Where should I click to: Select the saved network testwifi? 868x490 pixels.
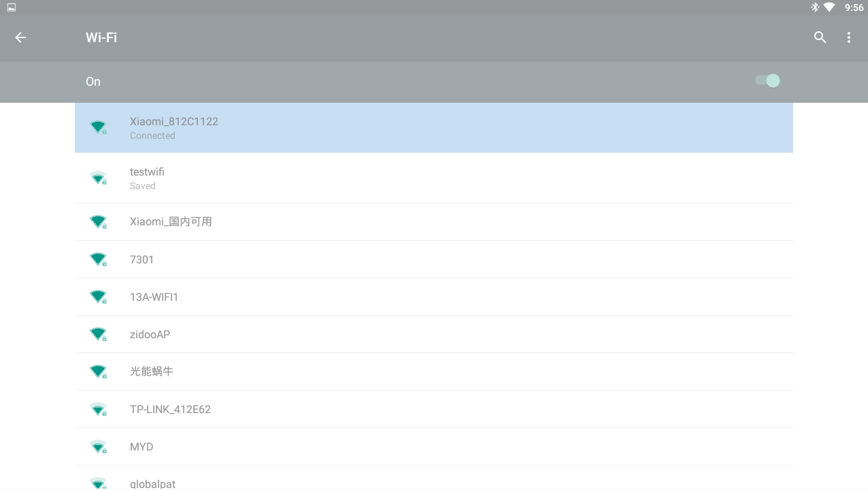[434, 178]
